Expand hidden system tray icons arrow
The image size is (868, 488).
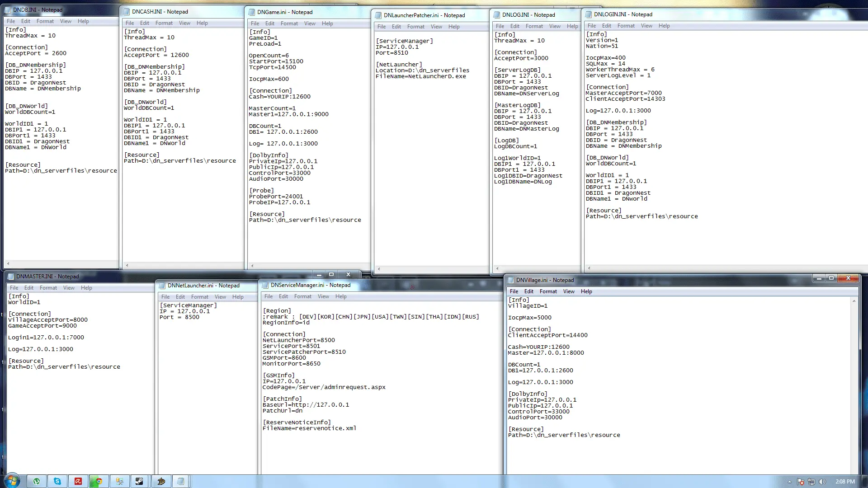click(x=789, y=482)
